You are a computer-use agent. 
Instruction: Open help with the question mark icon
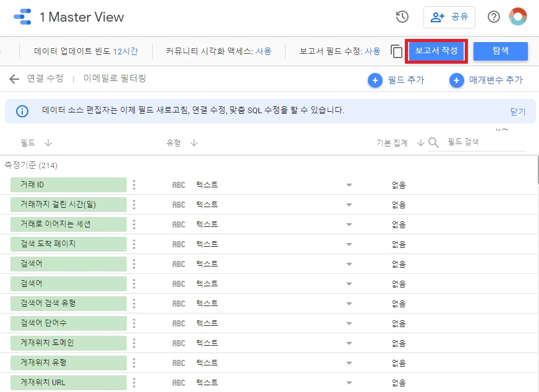pos(493,17)
